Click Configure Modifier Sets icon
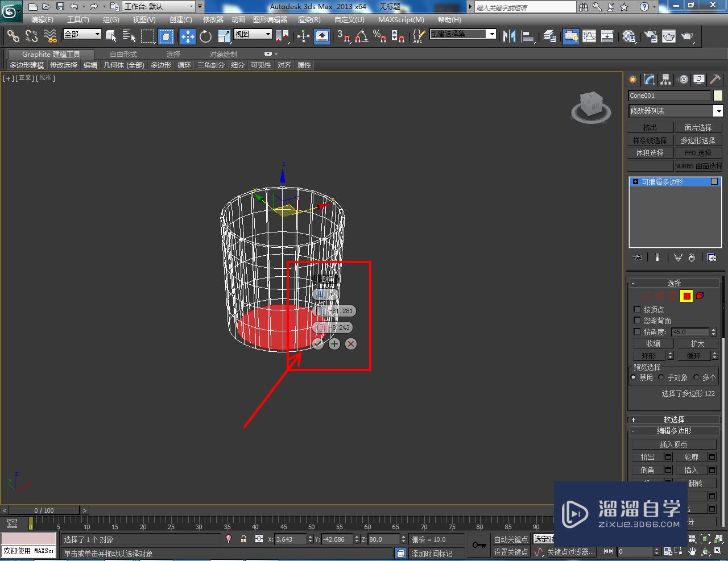The image size is (728, 561). (712, 257)
